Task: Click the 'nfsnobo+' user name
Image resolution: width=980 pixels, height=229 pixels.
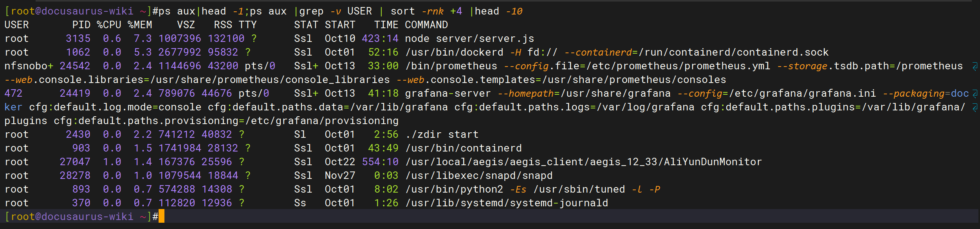Action: pos(29,66)
